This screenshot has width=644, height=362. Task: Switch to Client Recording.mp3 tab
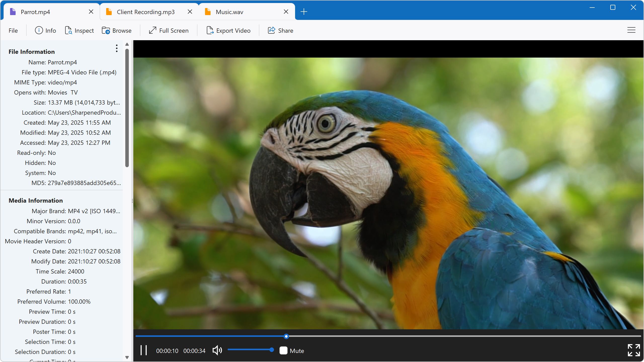pyautogui.click(x=146, y=12)
